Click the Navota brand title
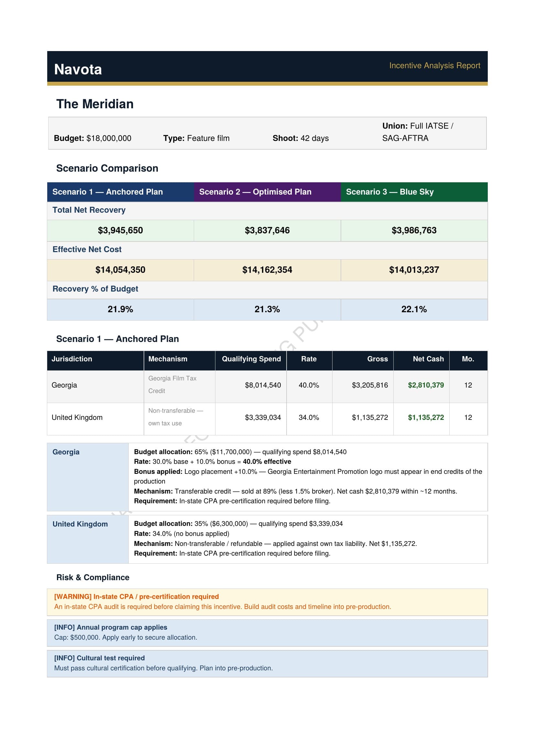Screen dimensions: 535x756 tap(78, 69)
